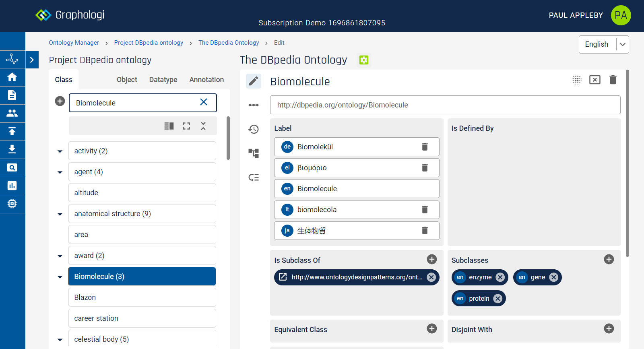This screenshot has width=644, height=349.
Task: Open the Ontology Manager breadcrumb link
Action: tap(74, 43)
